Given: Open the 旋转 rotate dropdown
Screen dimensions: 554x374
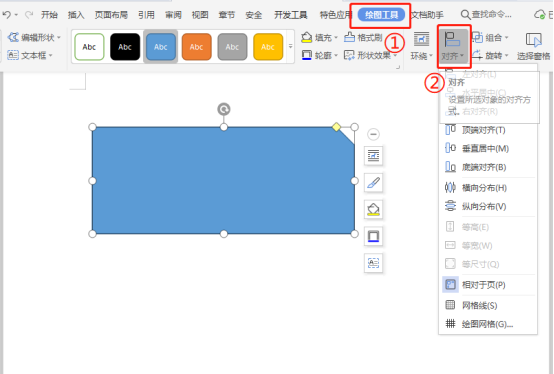Looking at the screenshot, I should pos(490,55).
